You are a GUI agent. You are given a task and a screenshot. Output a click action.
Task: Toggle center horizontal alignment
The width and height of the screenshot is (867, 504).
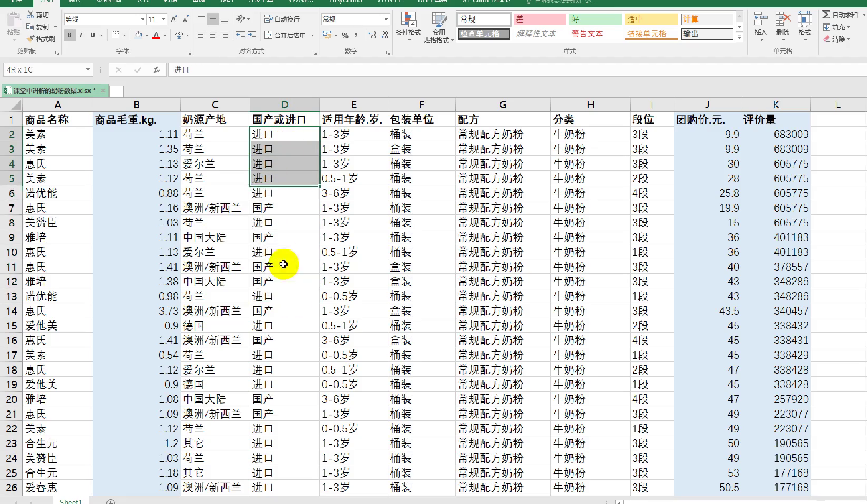coord(213,35)
